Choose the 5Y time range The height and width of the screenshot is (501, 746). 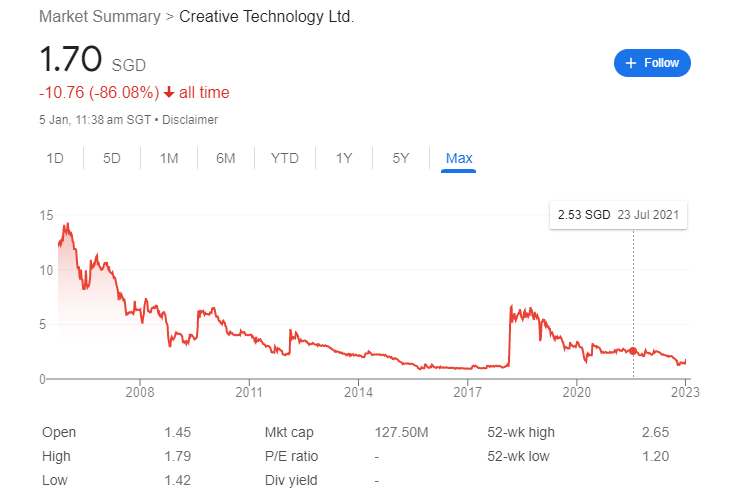point(401,158)
